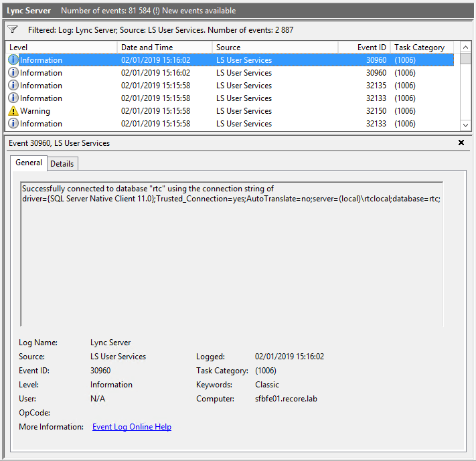Viewport: 476px width, 461px height.
Task: Click the Event 30960, LS User Services pane title
Action: 59,143
